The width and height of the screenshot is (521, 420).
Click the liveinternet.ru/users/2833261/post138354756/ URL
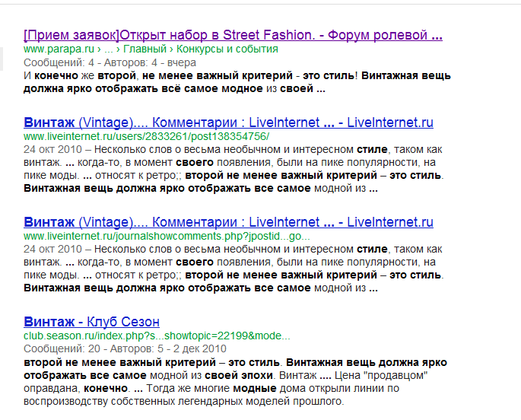click(146, 136)
